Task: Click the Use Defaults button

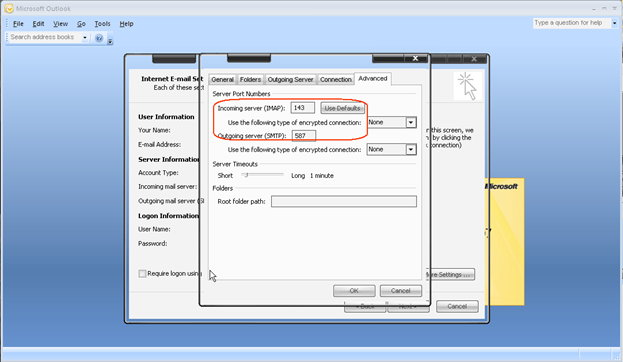Action: click(x=342, y=108)
